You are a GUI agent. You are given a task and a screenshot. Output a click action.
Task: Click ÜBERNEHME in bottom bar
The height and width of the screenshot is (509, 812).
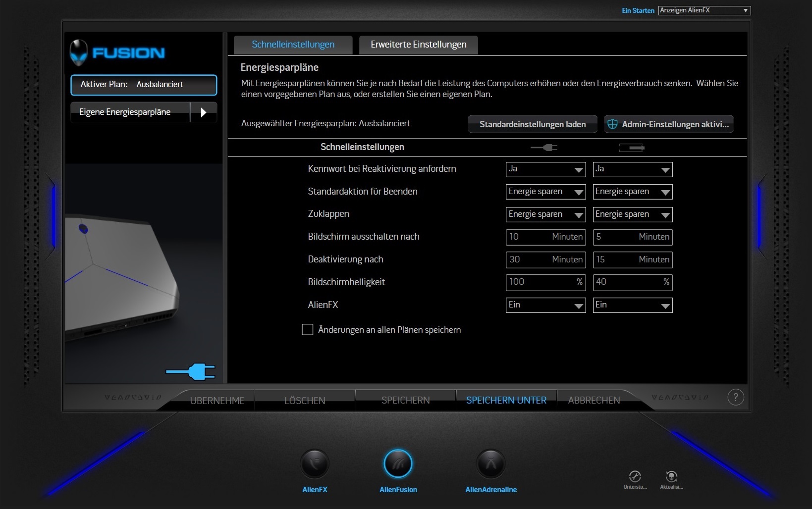(x=217, y=400)
